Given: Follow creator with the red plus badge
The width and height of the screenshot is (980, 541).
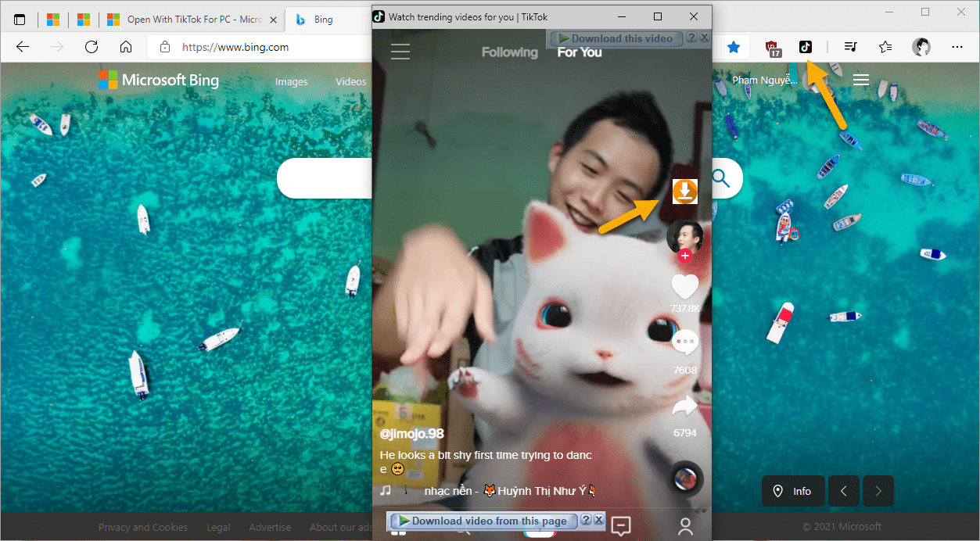Looking at the screenshot, I should (685, 256).
